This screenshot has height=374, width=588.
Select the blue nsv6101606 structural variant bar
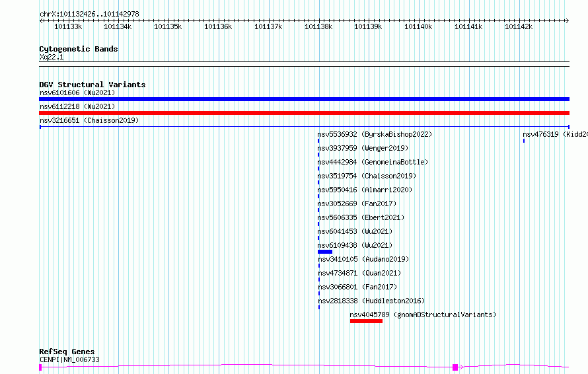[304, 99]
